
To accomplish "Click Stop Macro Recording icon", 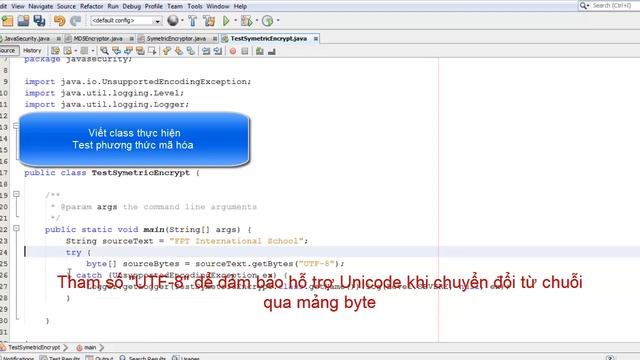I will [x=244, y=51].
